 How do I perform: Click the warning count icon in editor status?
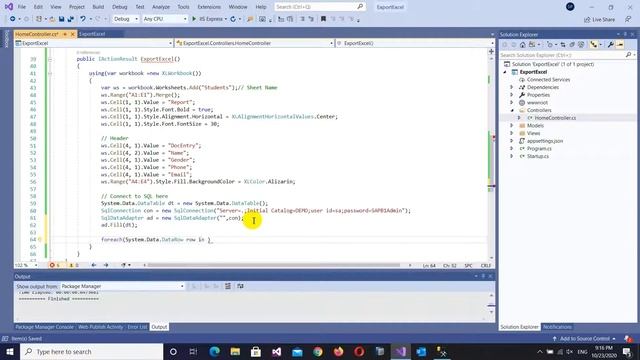[x=73, y=265]
